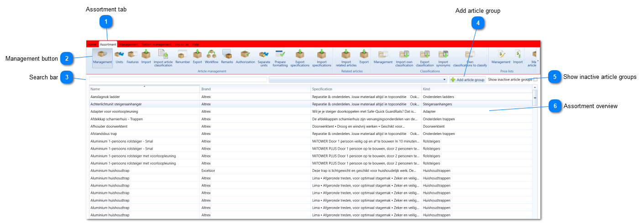Select Adapter voor voorloopleuning row
This screenshot has width=644, height=223.
[x=310, y=111]
